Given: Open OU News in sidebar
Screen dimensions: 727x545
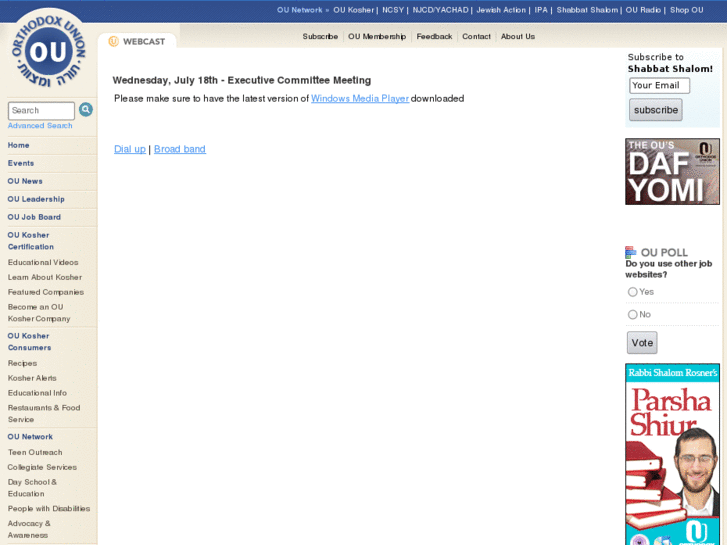Looking at the screenshot, I should (x=25, y=181).
